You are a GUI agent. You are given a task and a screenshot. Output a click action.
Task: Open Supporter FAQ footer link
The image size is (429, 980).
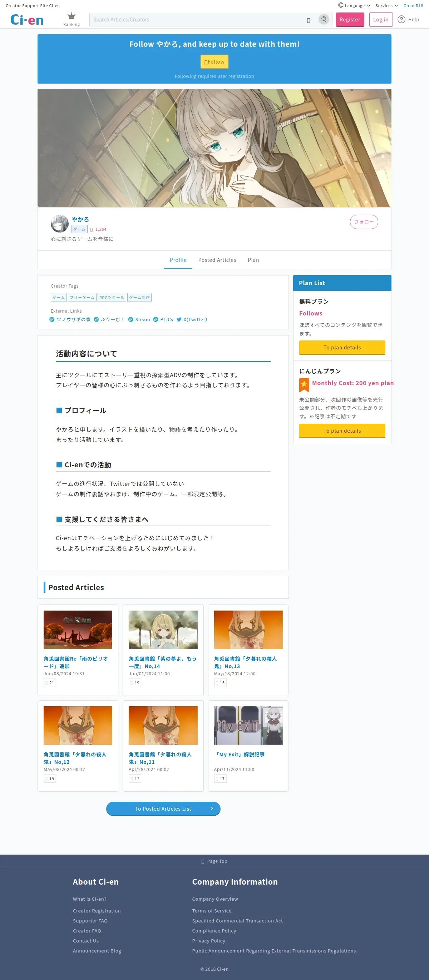90,921
